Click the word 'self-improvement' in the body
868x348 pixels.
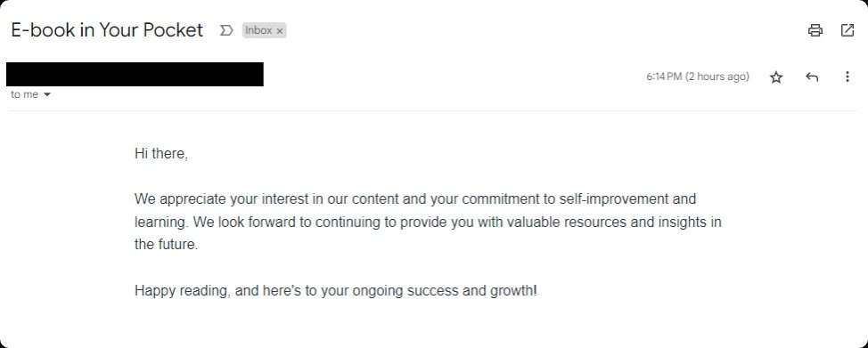pos(614,198)
